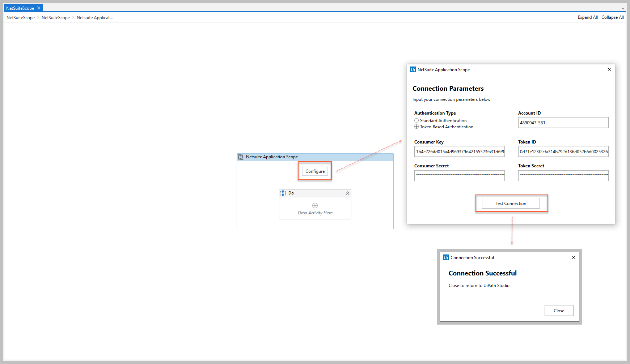Click the Test Connection button
630x364 pixels.
pyautogui.click(x=511, y=204)
